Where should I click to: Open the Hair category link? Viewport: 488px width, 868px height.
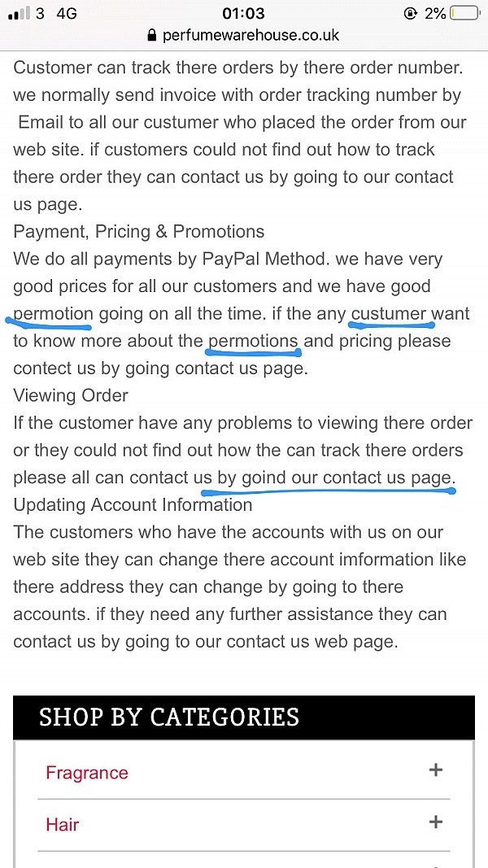(x=62, y=825)
